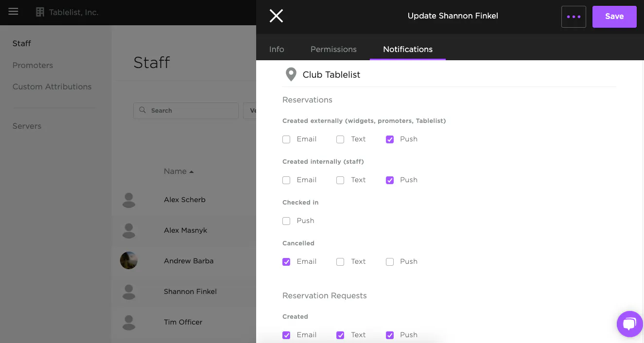Click the Club Tablelist location pin icon
This screenshot has height=343, width=644.
291,74
